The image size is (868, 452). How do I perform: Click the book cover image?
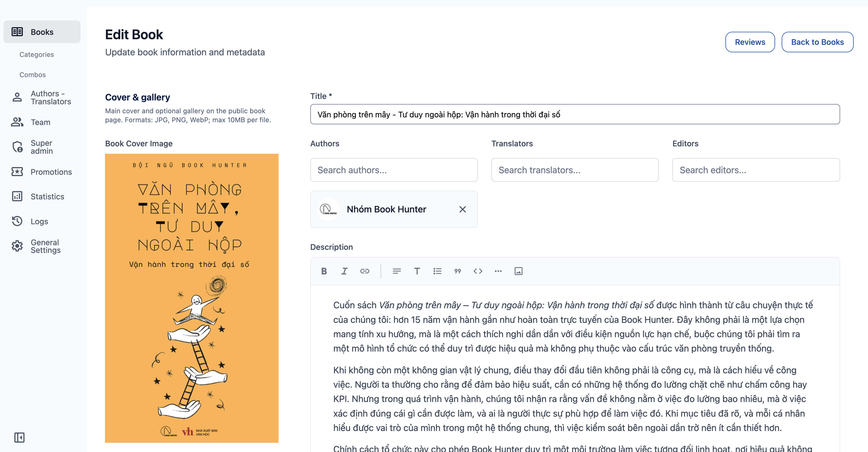pos(192,298)
